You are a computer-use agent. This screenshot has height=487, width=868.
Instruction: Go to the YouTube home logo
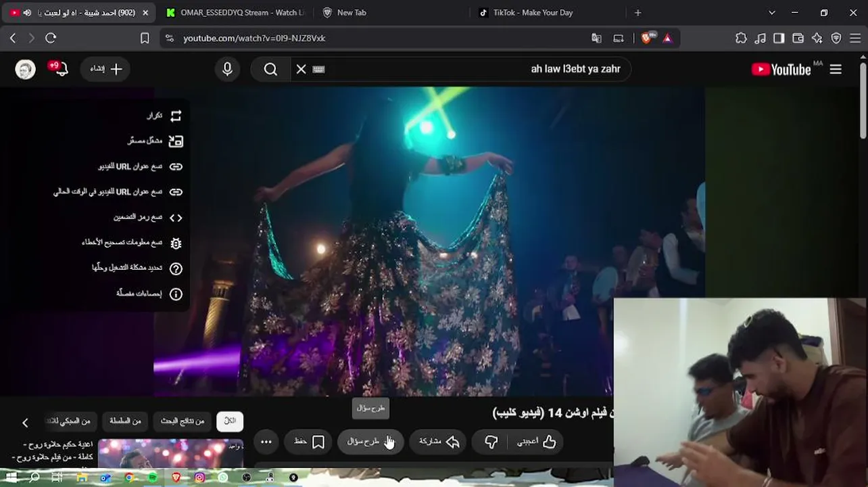pyautogui.click(x=781, y=69)
